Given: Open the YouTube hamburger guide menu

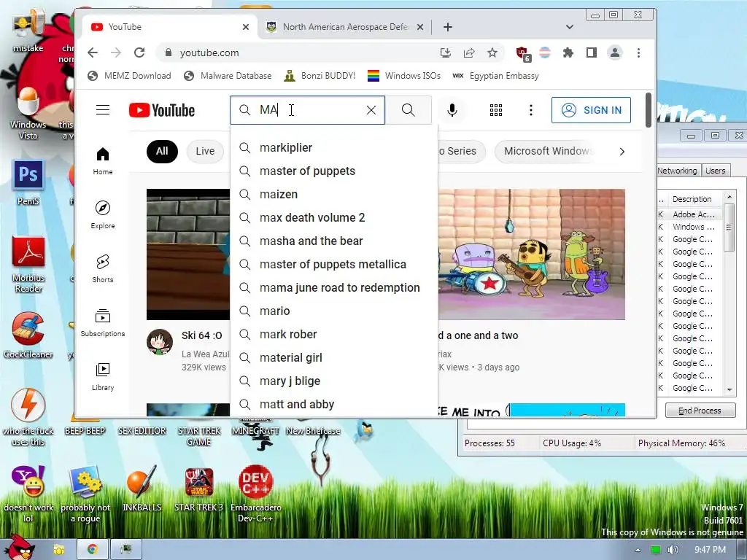Looking at the screenshot, I should pyautogui.click(x=103, y=110).
